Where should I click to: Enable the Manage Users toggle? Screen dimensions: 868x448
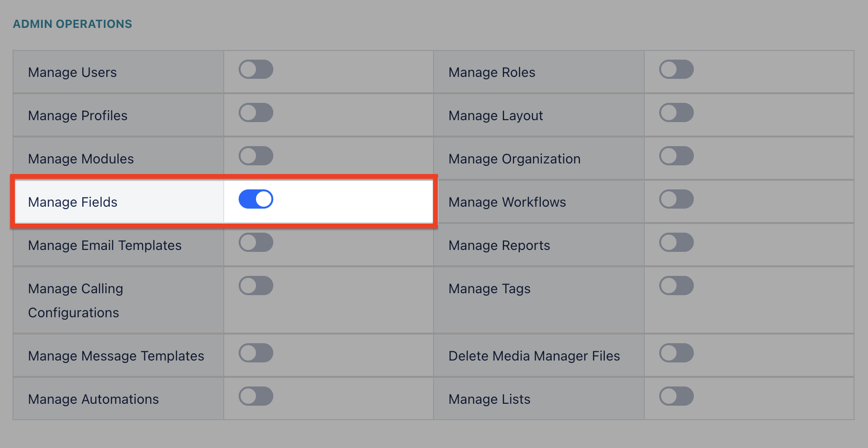[x=256, y=69]
